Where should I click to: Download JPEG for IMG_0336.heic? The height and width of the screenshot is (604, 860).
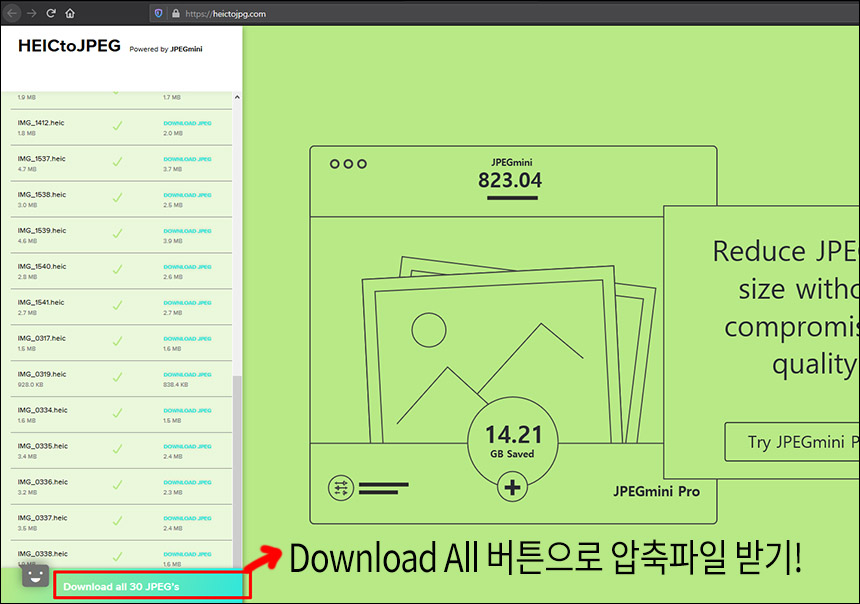(187, 483)
